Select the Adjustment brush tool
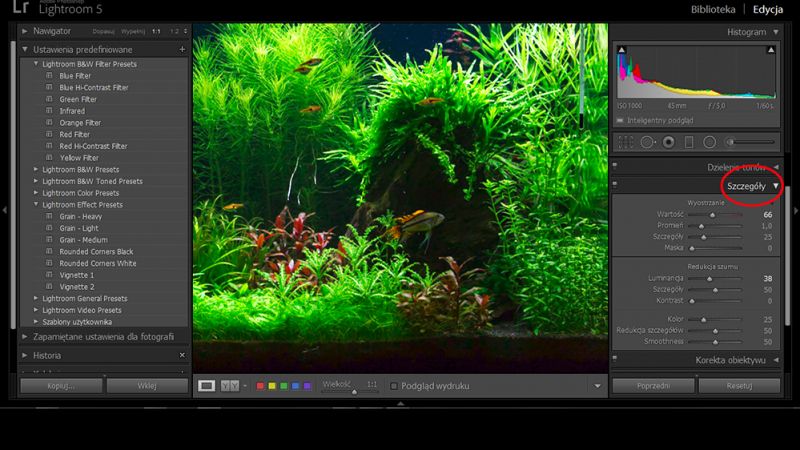The width and height of the screenshot is (800, 450). pos(750,142)
